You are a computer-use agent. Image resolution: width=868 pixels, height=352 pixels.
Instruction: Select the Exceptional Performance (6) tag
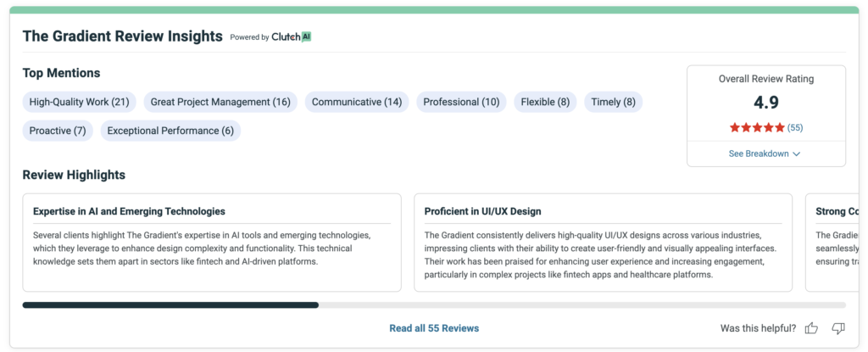(x=170, y=131)
